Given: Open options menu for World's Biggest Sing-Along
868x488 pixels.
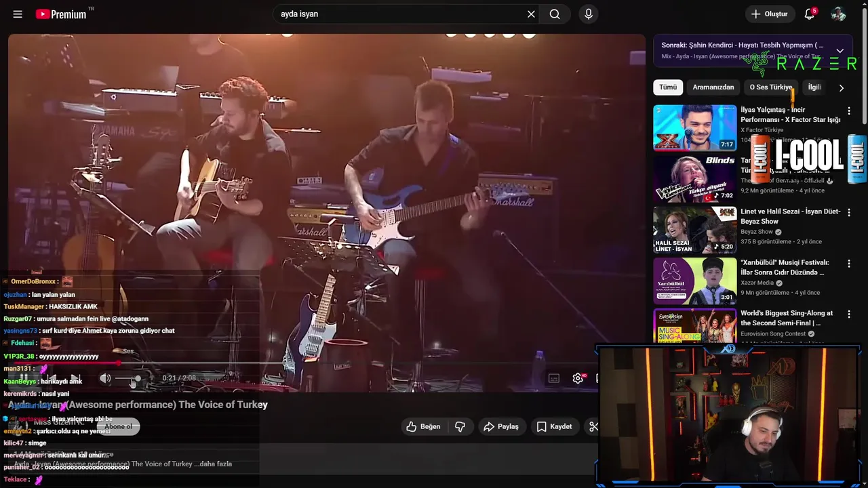Looking at the screenshot, I should pyautogui.click(x=848, y=314).
